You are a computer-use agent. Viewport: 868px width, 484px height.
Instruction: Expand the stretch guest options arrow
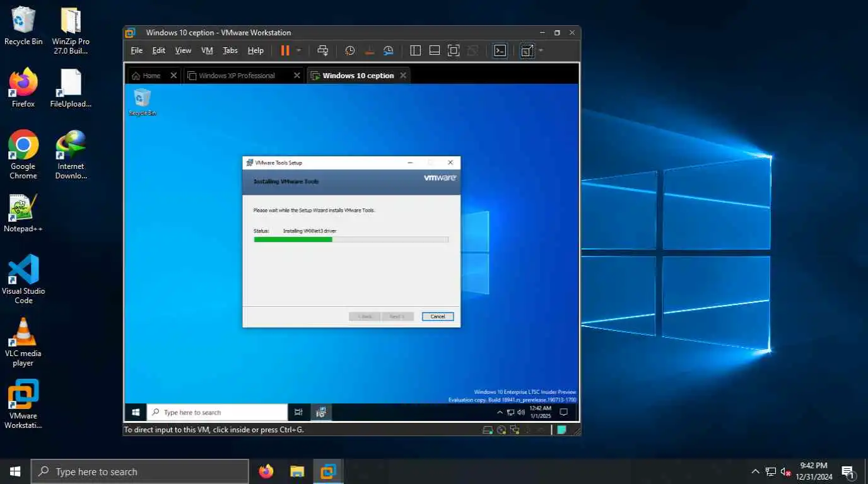(x=541, y=50)
